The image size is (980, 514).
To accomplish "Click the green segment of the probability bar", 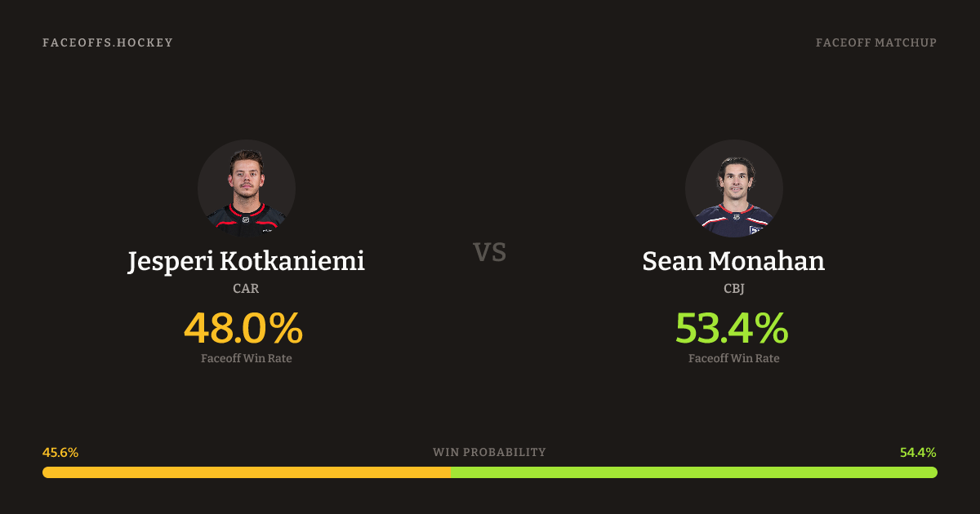I will [694, 472].
